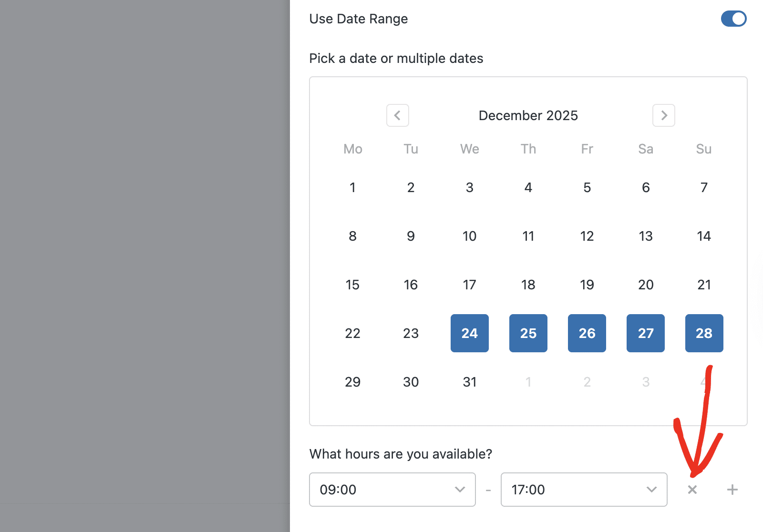763x532 pixels.
Task: Deselect the highlighted December 26
Action: [x=587, y=333]
